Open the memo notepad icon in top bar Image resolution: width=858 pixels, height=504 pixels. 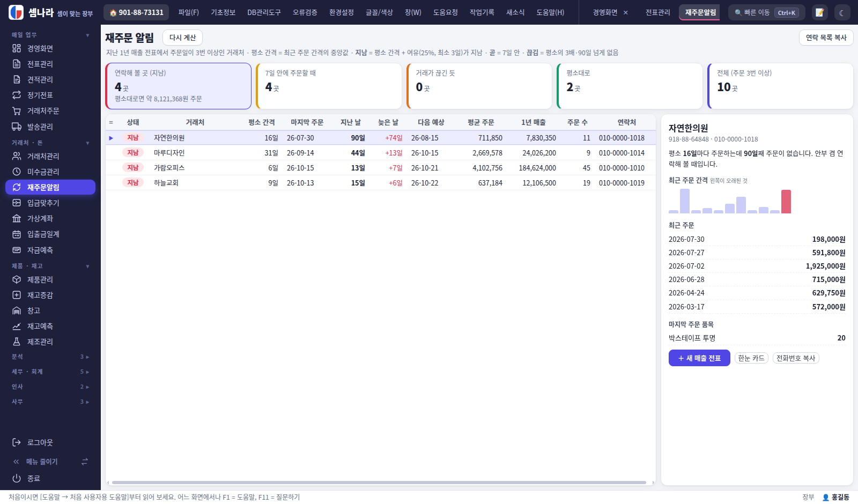pos(819,12)
